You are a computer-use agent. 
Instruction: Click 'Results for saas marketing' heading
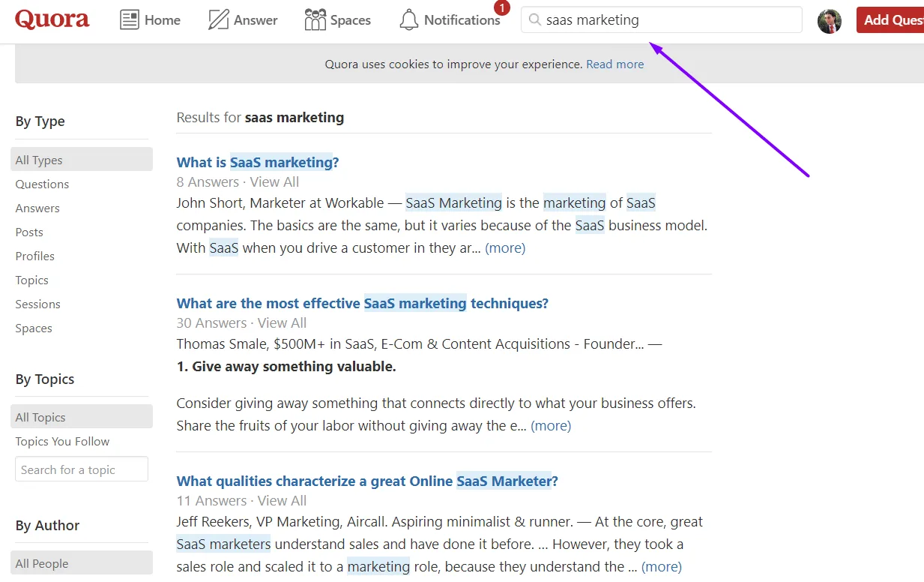(260, 117)
